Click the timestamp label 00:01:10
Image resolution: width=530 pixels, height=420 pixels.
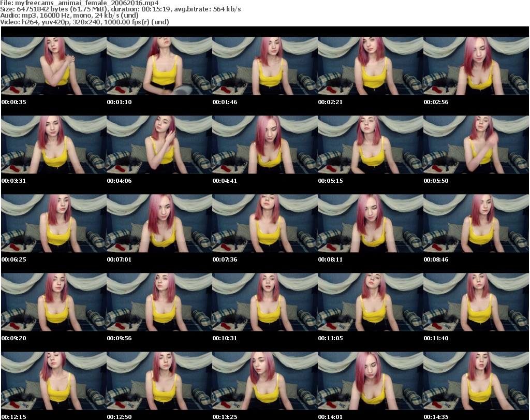[x=120, y=102]
